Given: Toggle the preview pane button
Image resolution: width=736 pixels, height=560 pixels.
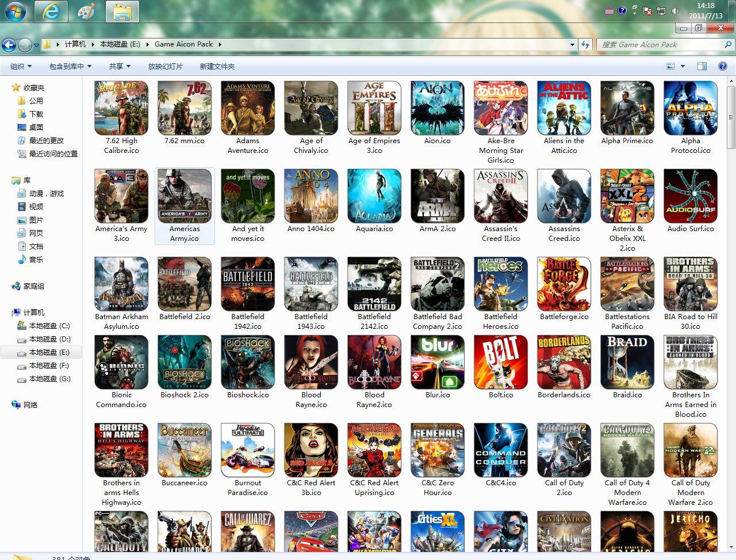Looking at the screenshot, I should coord(701,66).
